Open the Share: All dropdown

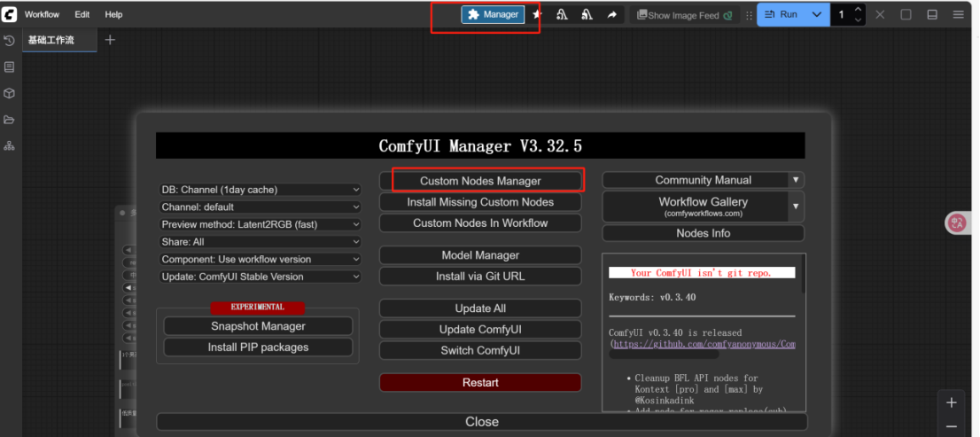(261, 242)
